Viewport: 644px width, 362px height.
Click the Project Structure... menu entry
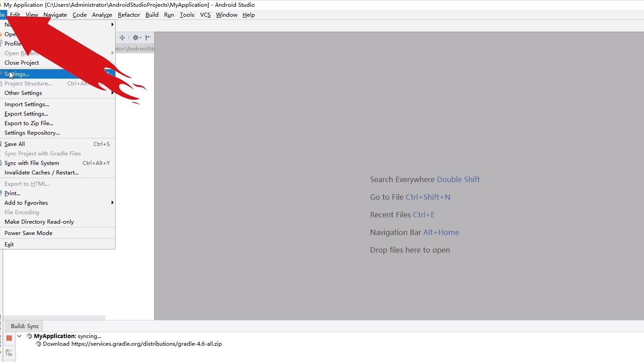coord(58,84)
